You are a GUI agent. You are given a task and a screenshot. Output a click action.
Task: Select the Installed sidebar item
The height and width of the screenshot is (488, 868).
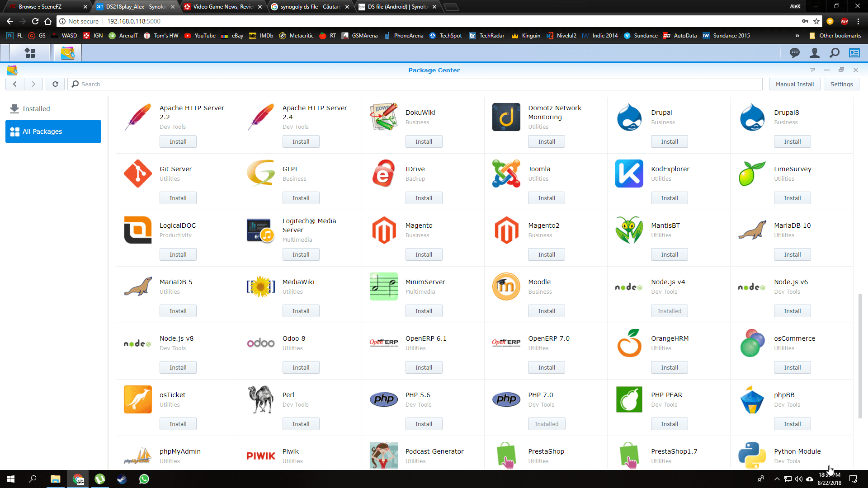pos(36,109)
